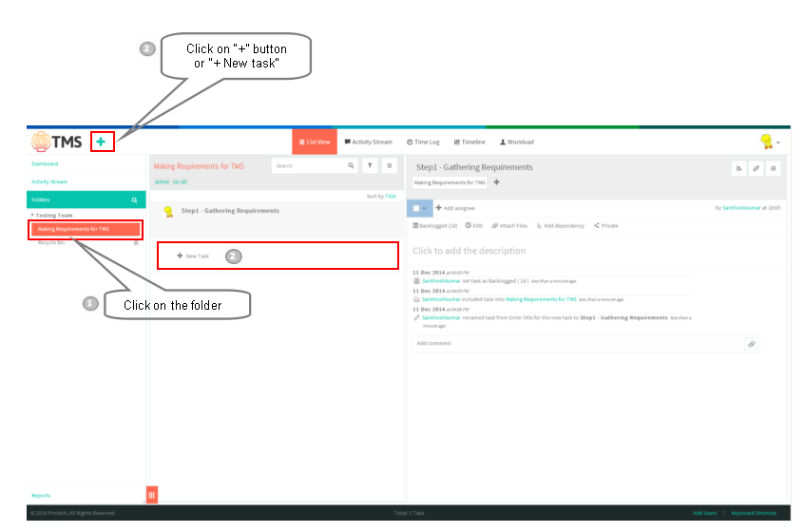The image size is (805, 532).
Task: Open the Recycle Bin folder
Action: [x=51, y=242]
